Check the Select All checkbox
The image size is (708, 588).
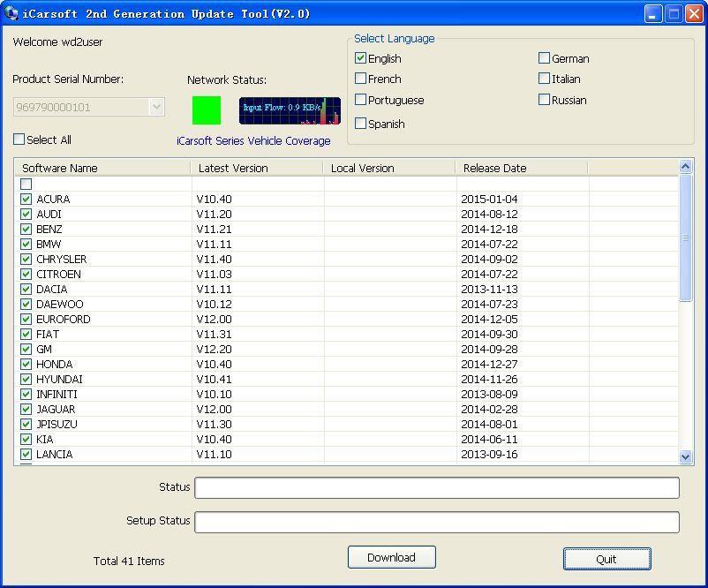(x=19, y=139)
